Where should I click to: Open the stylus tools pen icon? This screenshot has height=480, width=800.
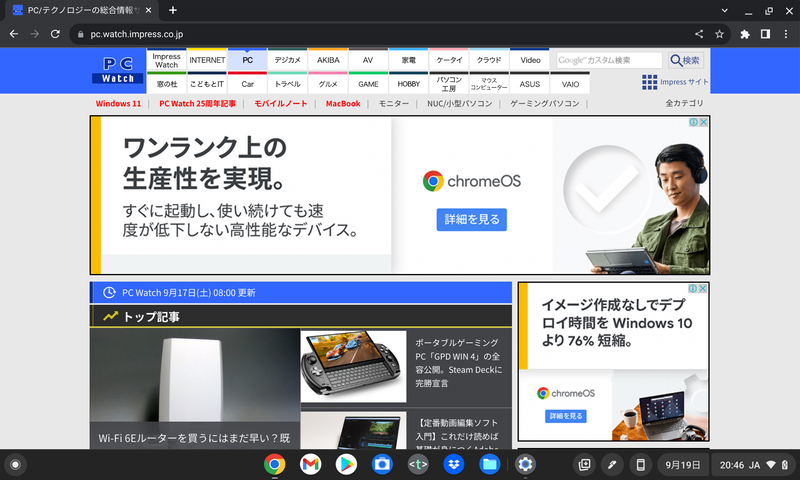[x=612, y=465]
